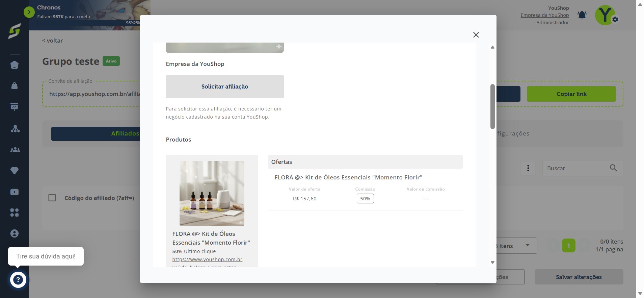Screen dimensions: 644x298
Task: Click the Grupo teste page title
Action: (x=71, y=61)
